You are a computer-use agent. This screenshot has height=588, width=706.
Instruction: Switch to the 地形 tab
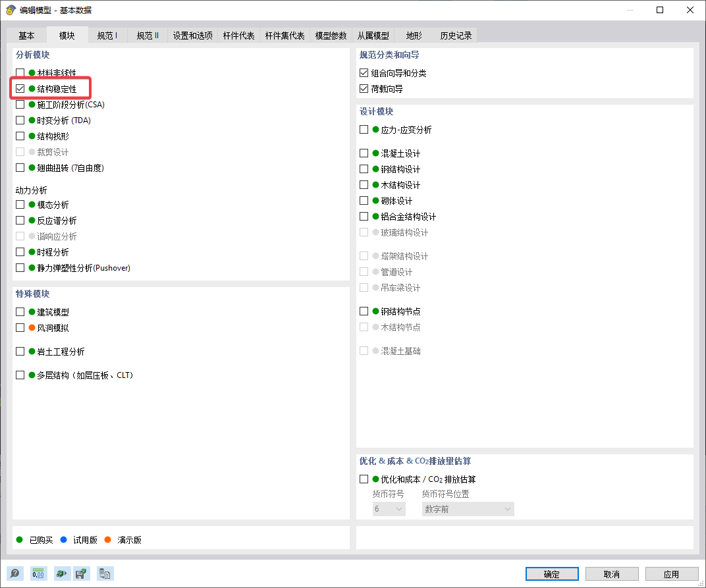tap(414, 35)
